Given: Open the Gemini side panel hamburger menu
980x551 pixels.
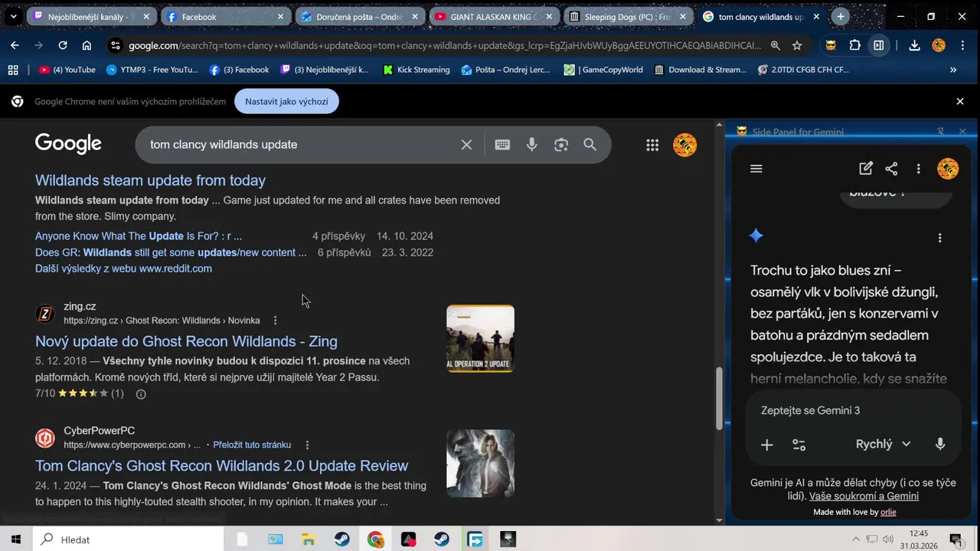Looking at the screenshot, I should tap(756, 169).
